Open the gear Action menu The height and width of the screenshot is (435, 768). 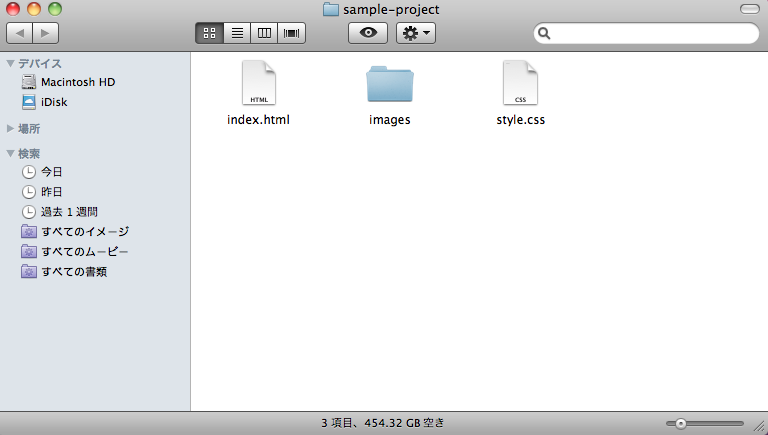416,33
